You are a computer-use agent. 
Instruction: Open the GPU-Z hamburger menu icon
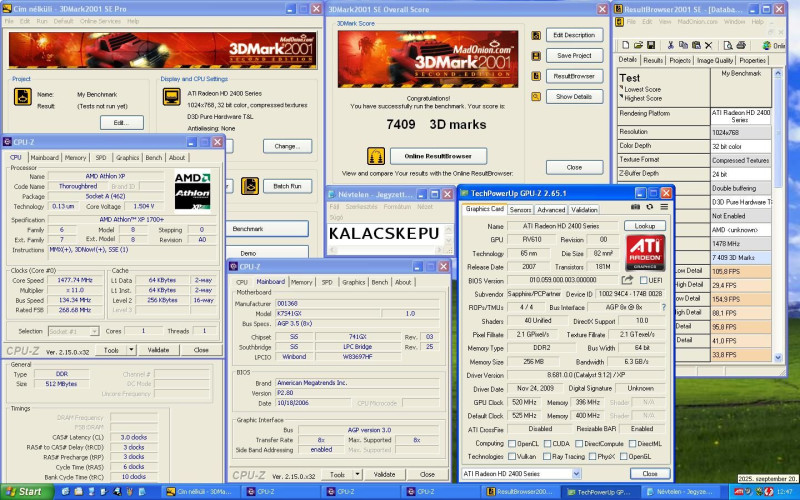[x=664, y=207]
